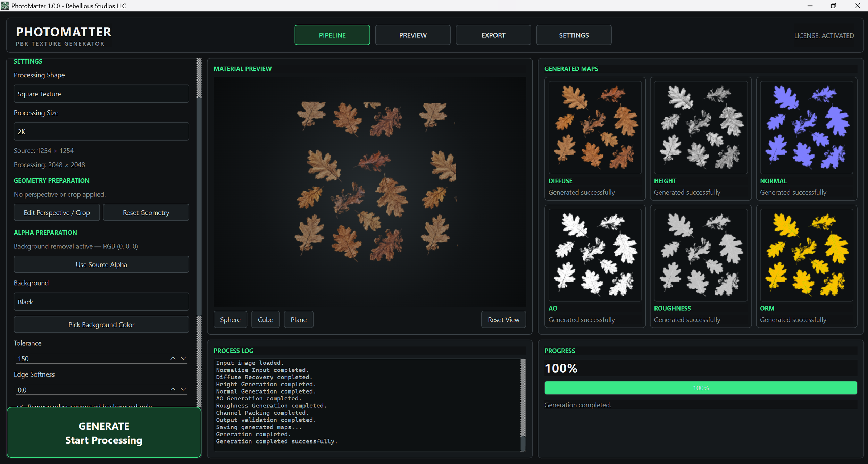The height and width of the screenshot is (464, 868).
Task: Click Pick Background Color button
Action: click(x=101, y=324)
